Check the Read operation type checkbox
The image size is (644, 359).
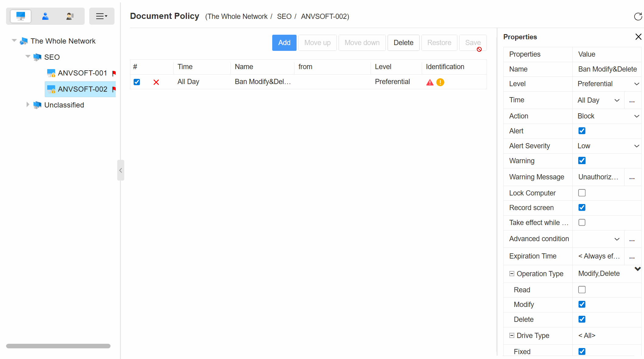[x=582, y=290]
